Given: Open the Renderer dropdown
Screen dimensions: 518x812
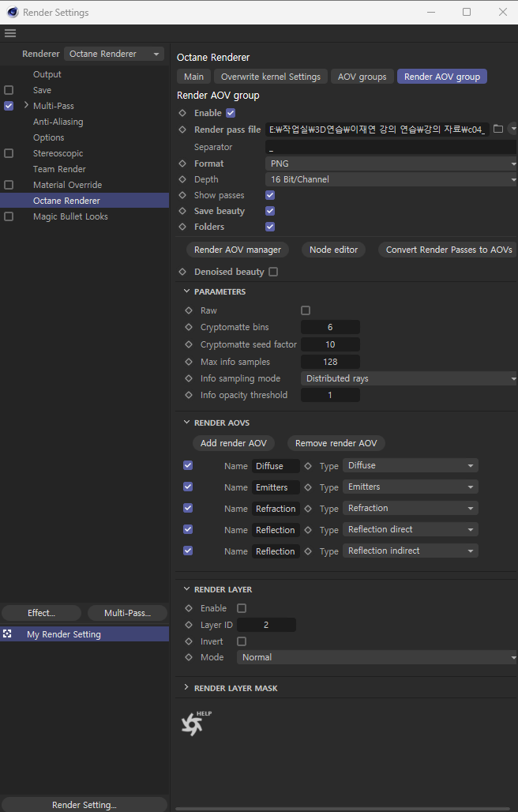Looking at the screenshot, I should click(114, 54).
